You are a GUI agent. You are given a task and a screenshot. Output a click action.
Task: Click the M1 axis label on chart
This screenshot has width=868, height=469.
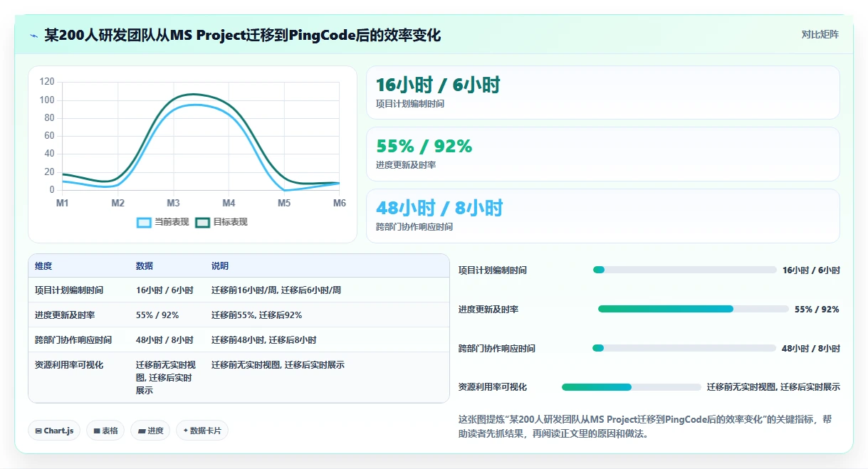63,204
